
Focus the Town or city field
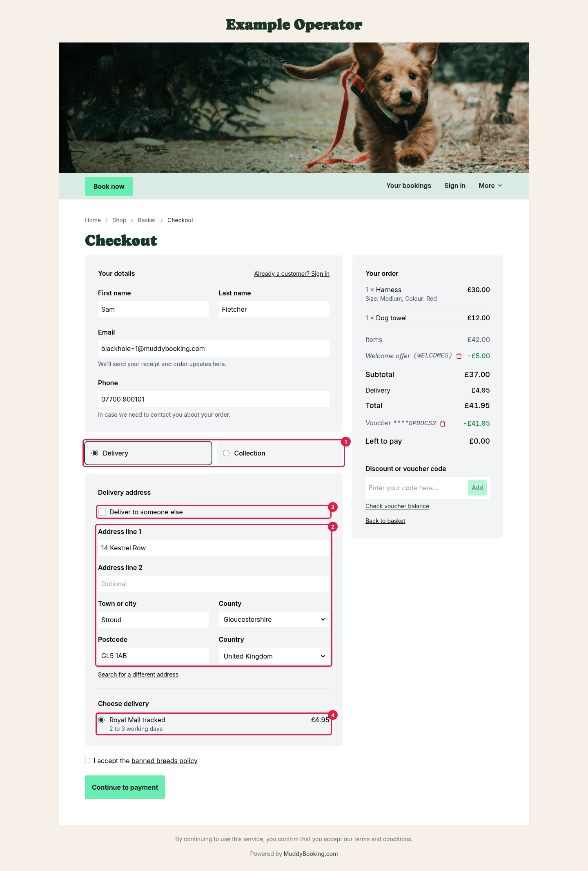(154, 620)
